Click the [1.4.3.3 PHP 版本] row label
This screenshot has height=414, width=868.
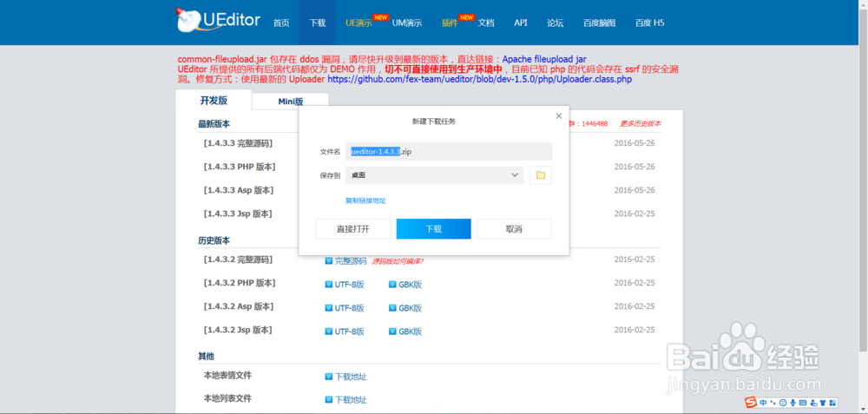click(x=240, y=167)
